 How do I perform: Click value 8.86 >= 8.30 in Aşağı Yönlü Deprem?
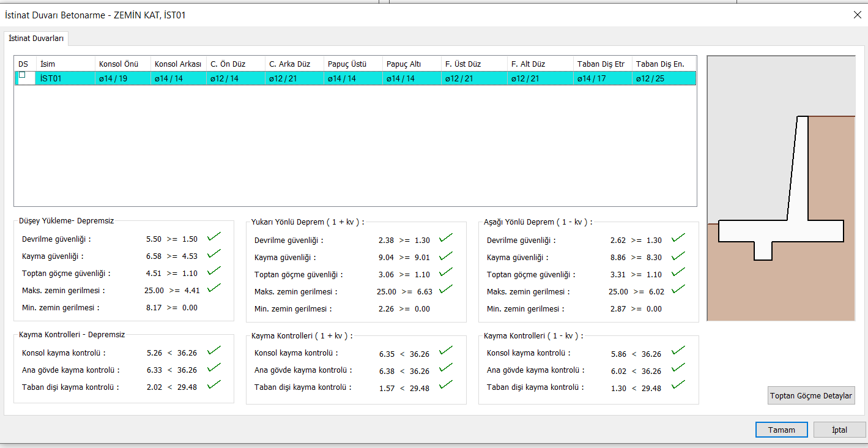pos(636,258)
